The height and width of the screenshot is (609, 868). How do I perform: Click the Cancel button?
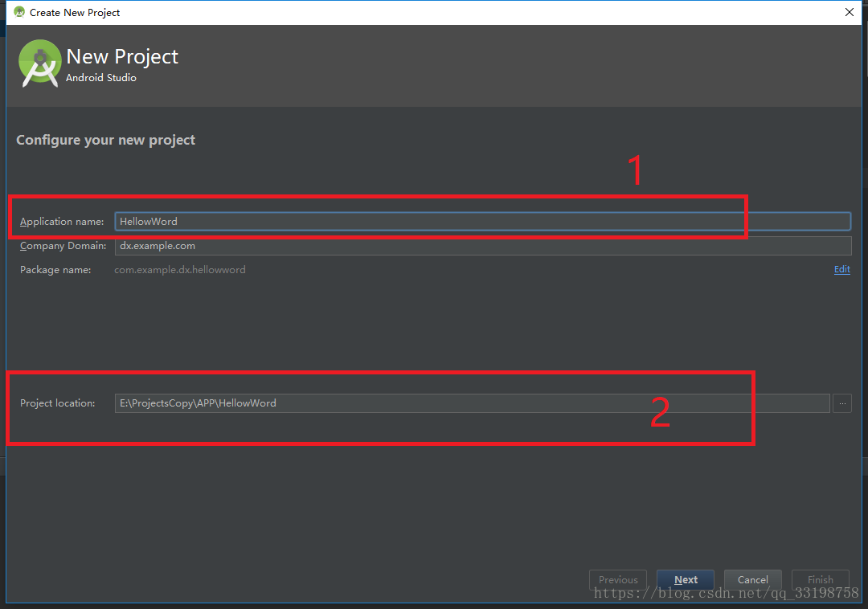[x=753, y=580]
